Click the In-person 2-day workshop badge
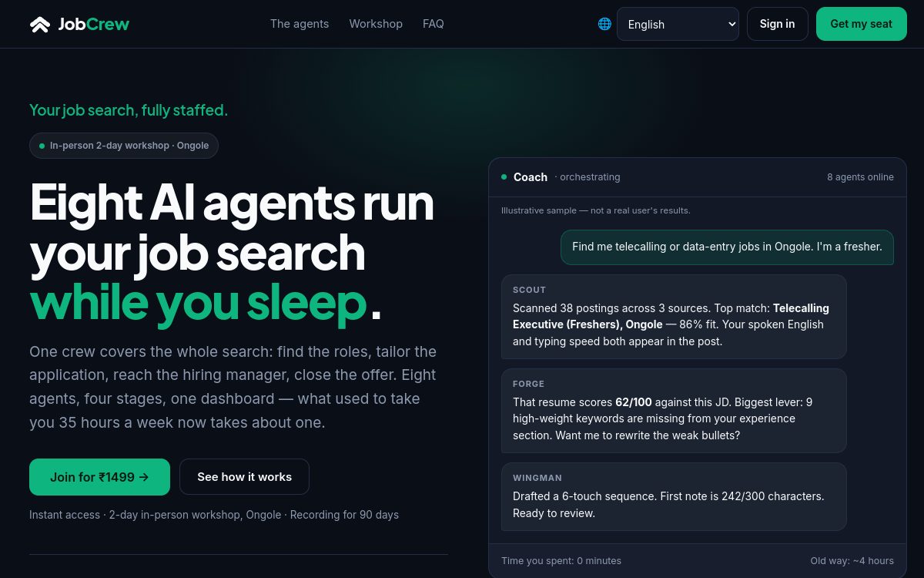This screenshot has height=578, width=924. coord(124,146)
